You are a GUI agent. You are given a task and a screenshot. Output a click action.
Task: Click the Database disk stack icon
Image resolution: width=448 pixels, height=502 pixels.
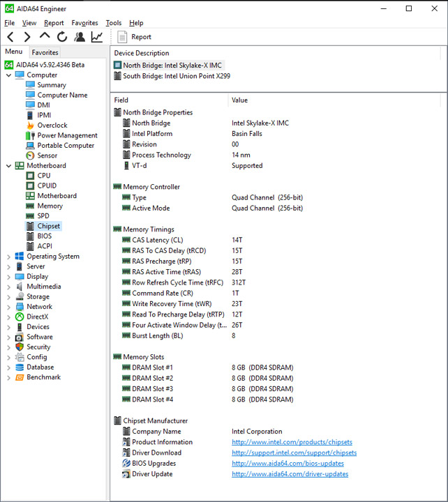20,367
